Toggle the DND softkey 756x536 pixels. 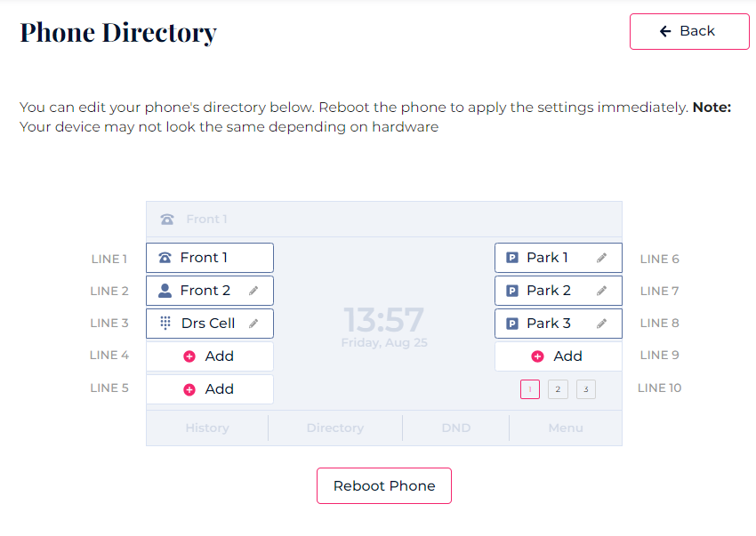[455, 428]
